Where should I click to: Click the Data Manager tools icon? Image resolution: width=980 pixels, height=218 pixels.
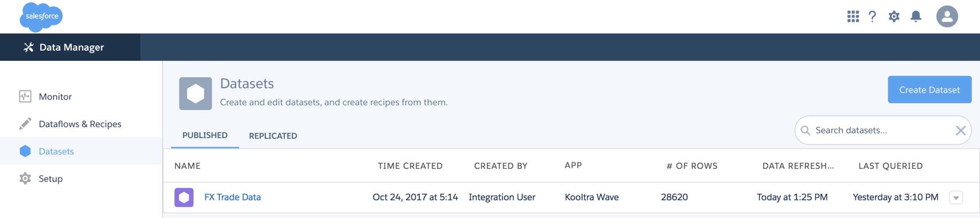(x=29, y=47)
